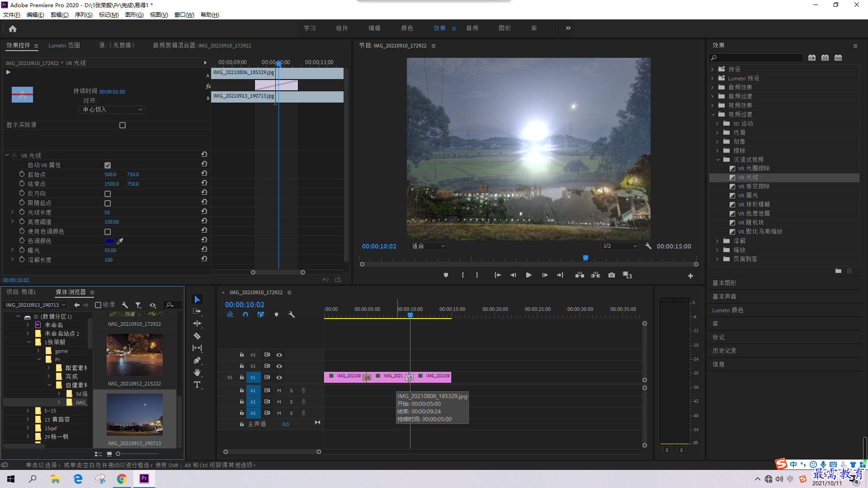Click the Program monitor playhead marker
Screen dimensions: 868x488
pos(585,258)
